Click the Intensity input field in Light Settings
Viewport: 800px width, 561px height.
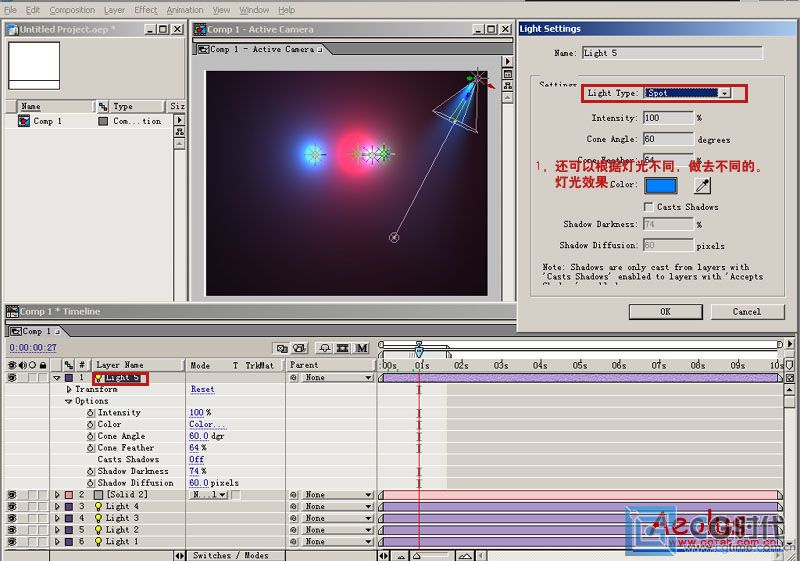coord(668,118)
